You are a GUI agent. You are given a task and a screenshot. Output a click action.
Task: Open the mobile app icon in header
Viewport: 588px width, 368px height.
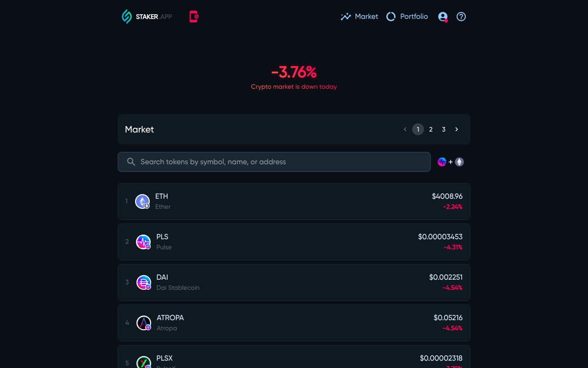coord(193,17)
